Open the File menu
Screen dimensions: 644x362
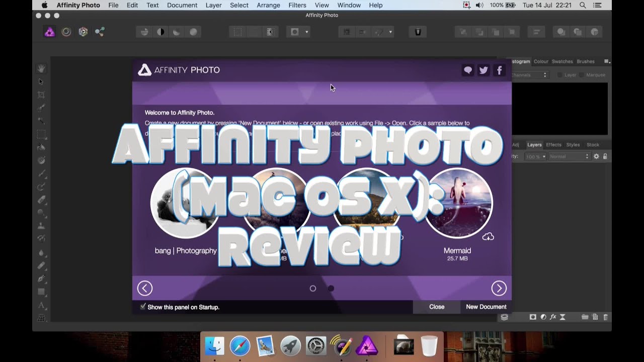pos(113,5)
